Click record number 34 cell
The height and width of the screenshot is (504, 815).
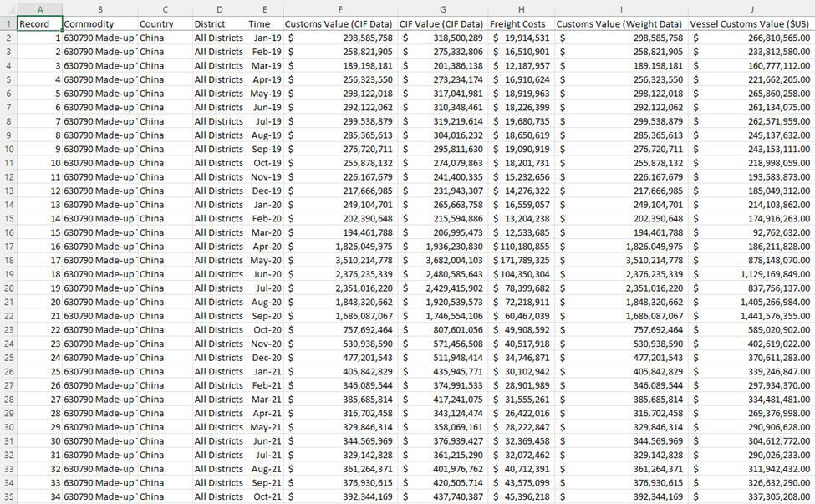click(40, 496)
